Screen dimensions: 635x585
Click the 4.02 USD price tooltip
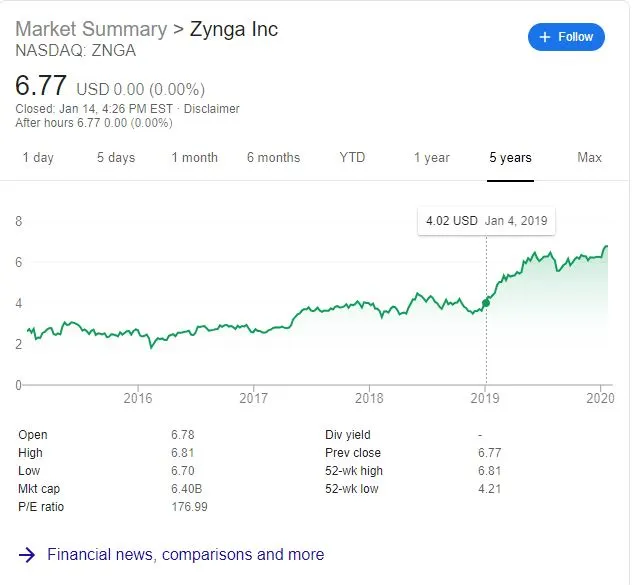click(486, 221)
